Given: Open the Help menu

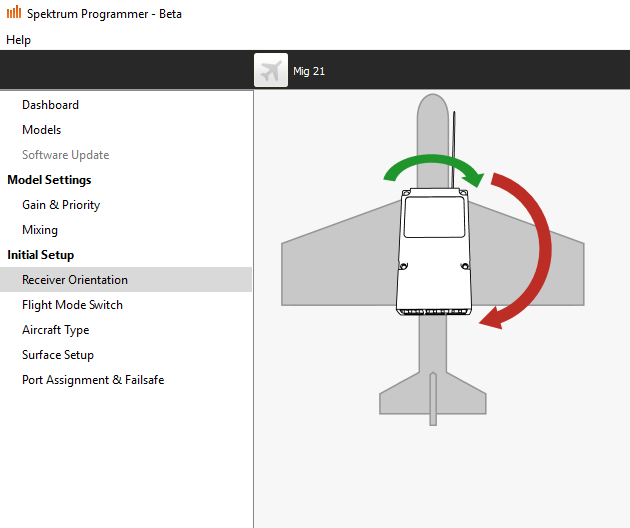Looking at the screenshot, I should click(x=18, y=40).
